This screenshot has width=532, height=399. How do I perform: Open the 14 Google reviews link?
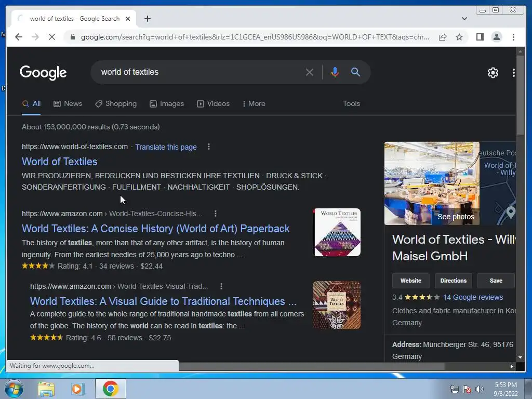(473, 297)
